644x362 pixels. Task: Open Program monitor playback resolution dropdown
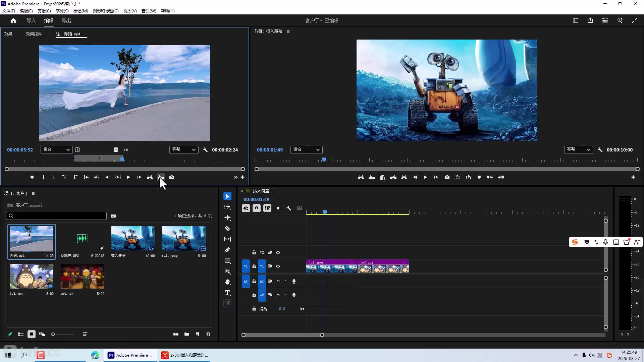pyautogui.click(x=578, y=149)
